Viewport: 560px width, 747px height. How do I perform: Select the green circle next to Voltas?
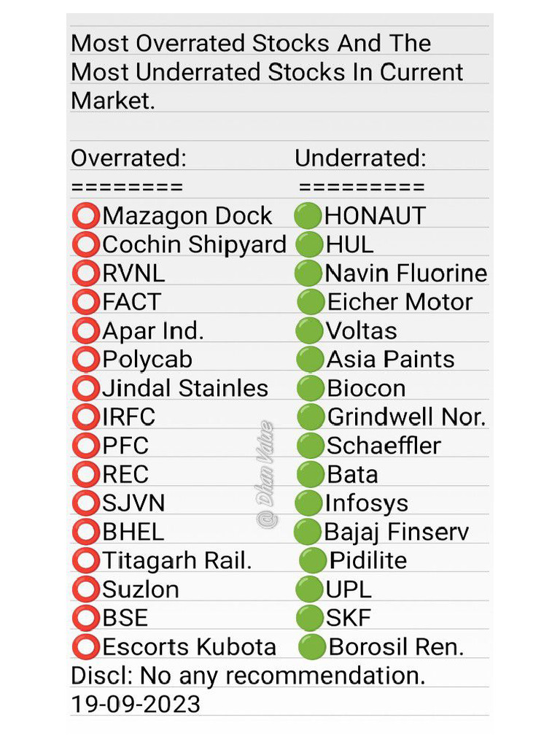coord(309,331)
